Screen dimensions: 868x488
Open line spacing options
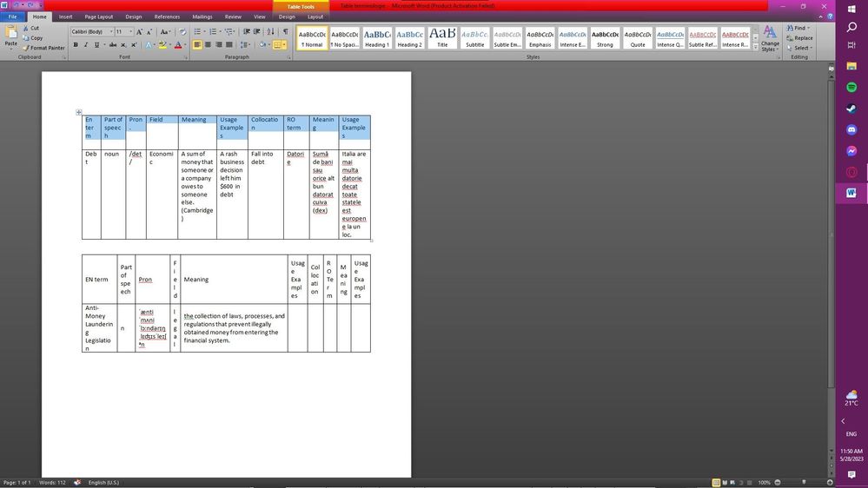[x=245, y=45]
